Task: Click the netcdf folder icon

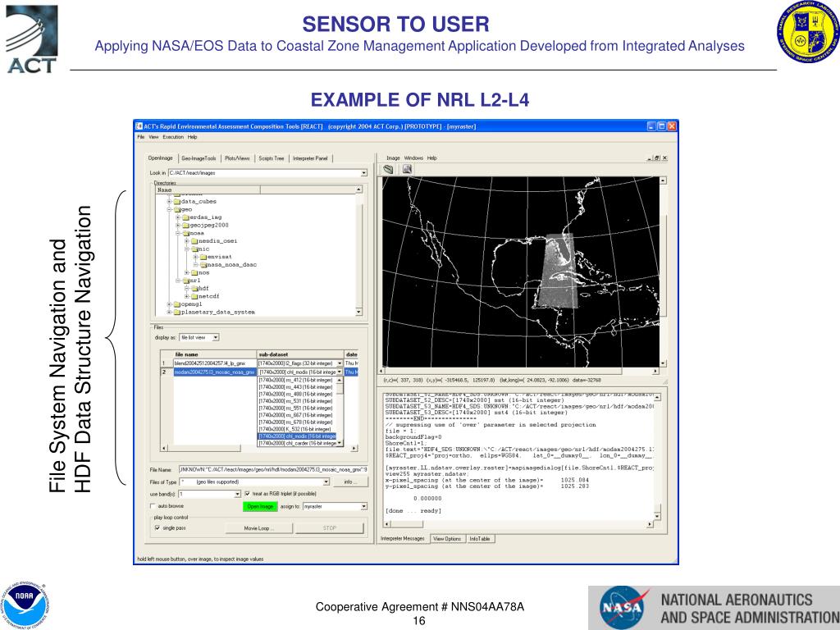Action: point(194,296)
